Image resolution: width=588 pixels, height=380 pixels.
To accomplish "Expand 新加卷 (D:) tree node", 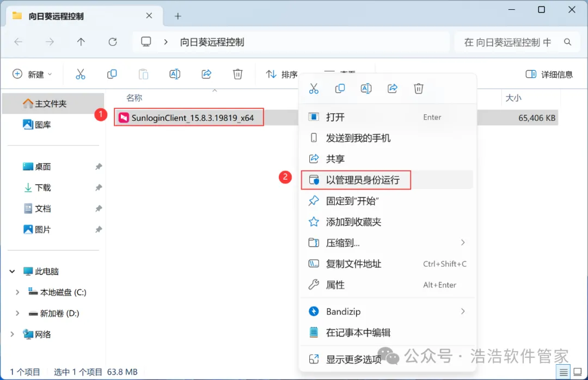I will [17, 313].
